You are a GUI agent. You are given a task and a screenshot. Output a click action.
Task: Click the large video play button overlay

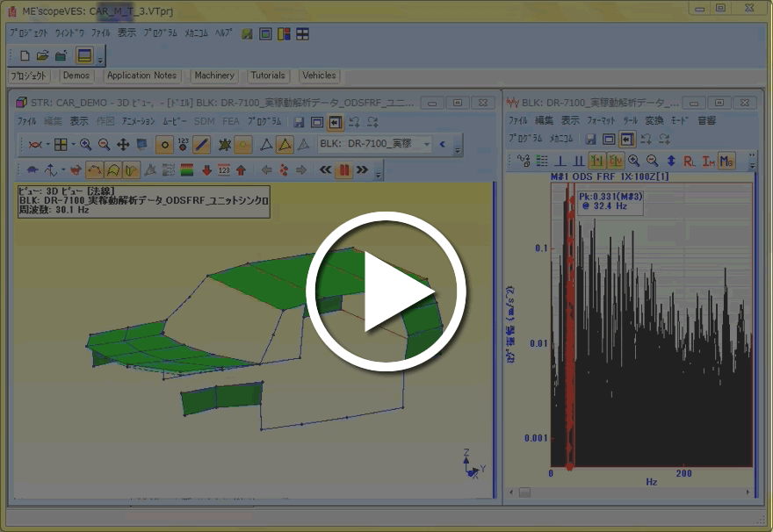pyautogui.click(x=386, y=291)
